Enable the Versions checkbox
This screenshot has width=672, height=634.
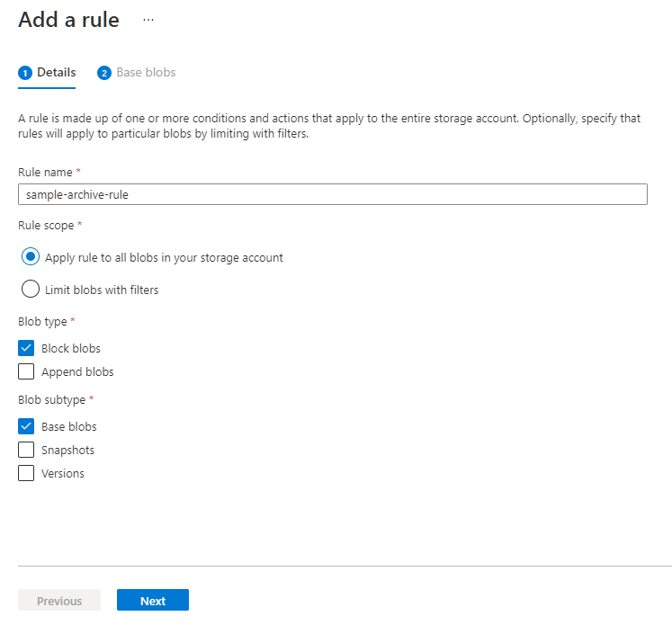coord(26,473)
